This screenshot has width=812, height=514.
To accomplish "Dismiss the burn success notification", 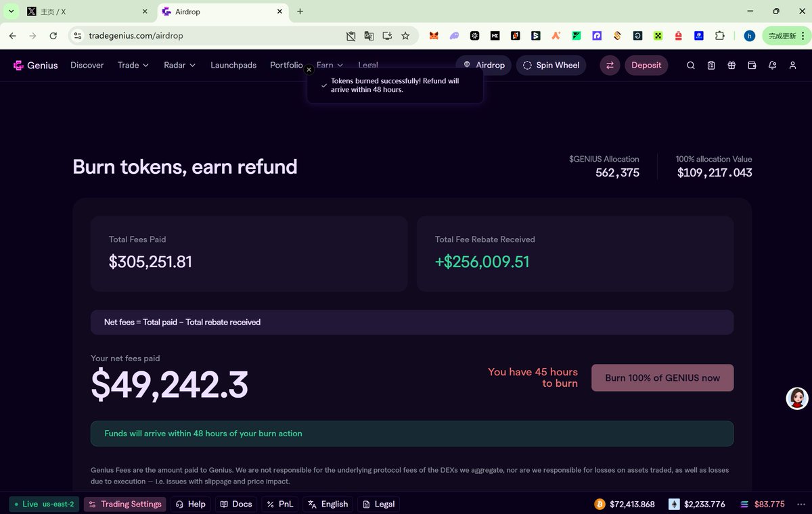I will pyautogui.click(x=309, y=70).
